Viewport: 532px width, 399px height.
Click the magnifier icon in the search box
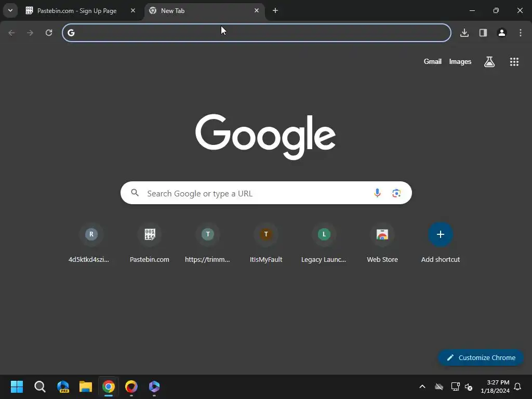click(135, 193)
